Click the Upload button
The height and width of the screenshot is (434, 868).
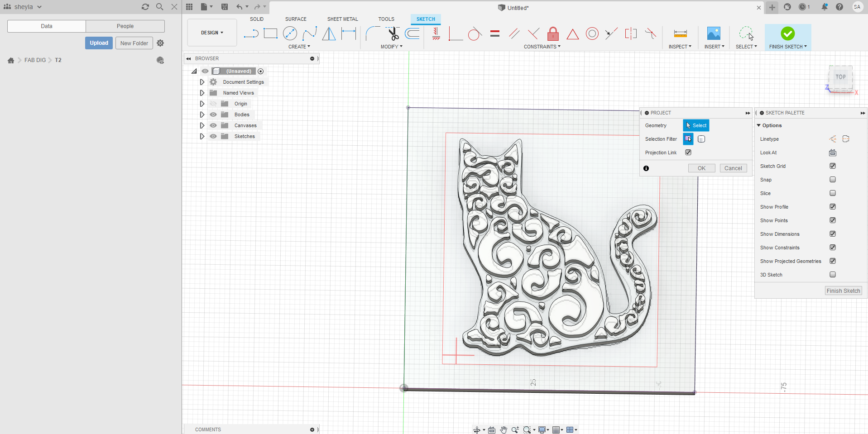click(99, 43)
